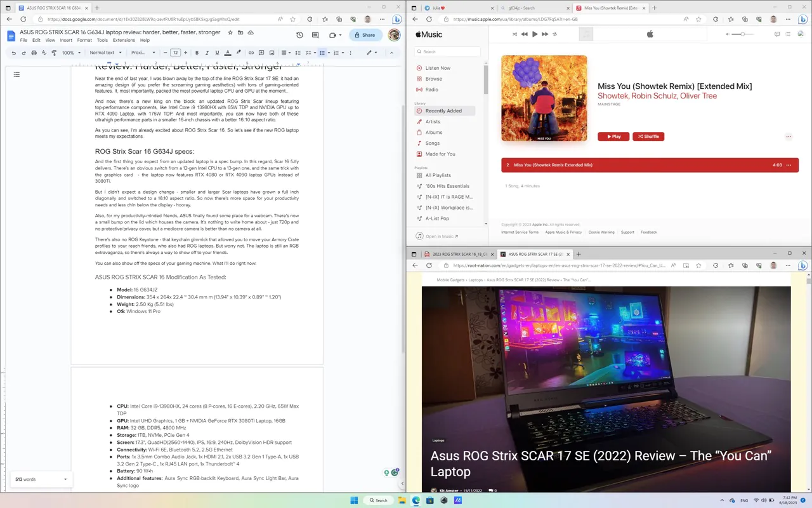
Task: Go to previous track in Apple Music
Action: (524, 34)
